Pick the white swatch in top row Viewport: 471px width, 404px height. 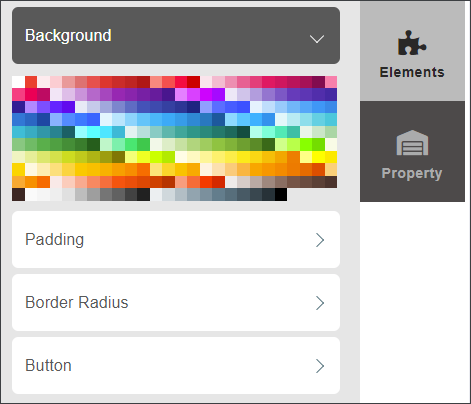coord(18,82)
